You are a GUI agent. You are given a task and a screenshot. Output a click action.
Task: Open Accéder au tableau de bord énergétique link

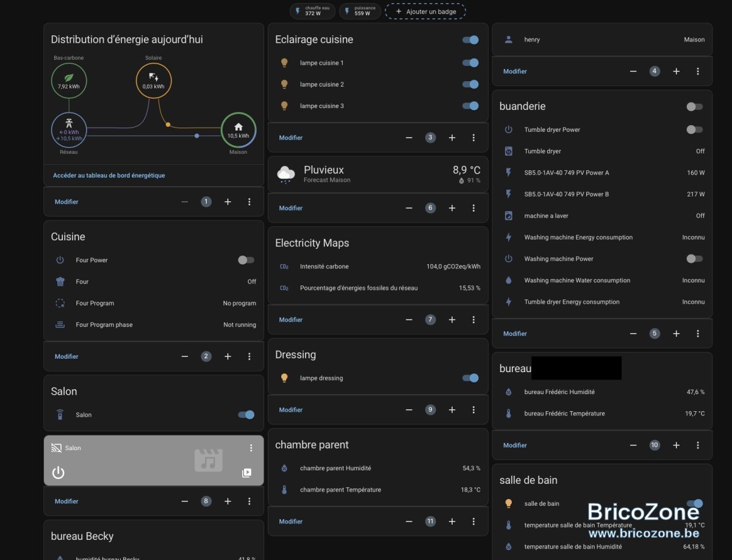click(x=109, y=175)
